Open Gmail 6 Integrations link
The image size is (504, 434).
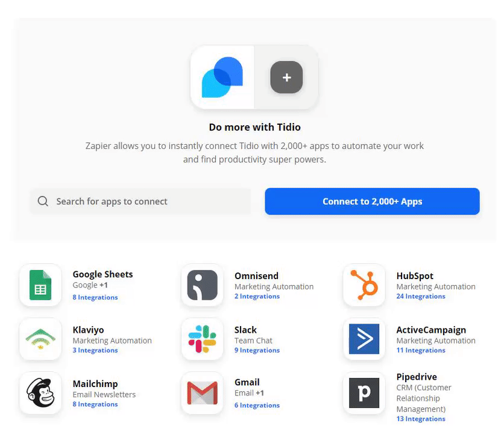257,406
